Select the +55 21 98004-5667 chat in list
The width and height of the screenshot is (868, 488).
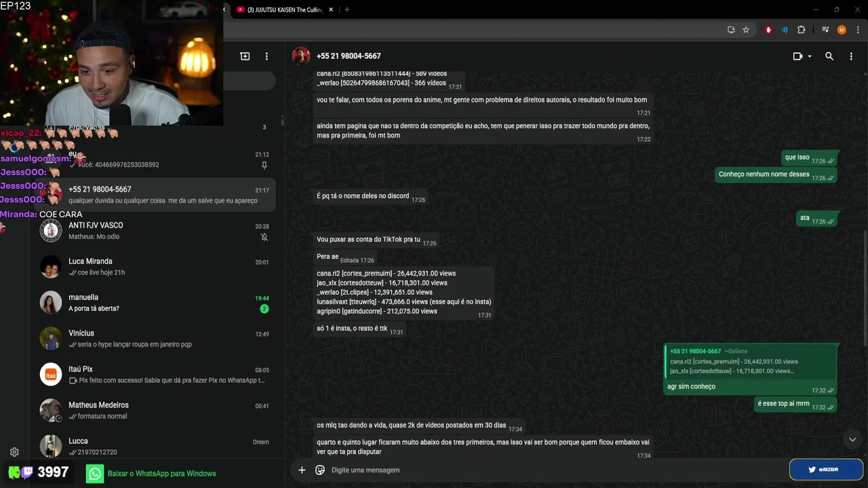(x=155, y=195)
